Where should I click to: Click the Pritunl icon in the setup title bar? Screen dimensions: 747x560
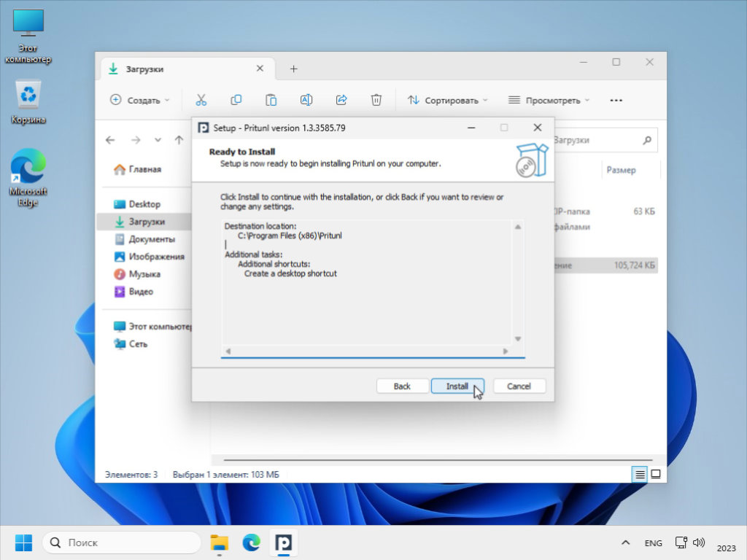(x=204, y=128)
